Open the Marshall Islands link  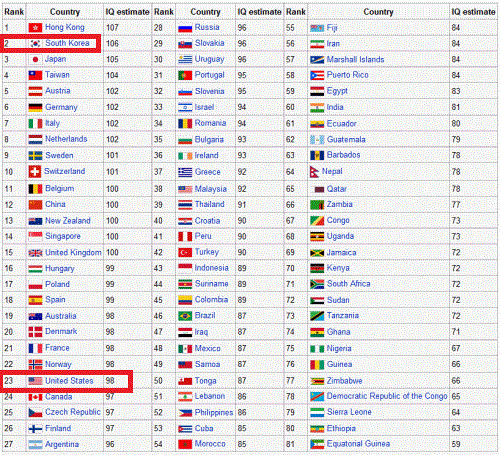[x=355, y=60]
